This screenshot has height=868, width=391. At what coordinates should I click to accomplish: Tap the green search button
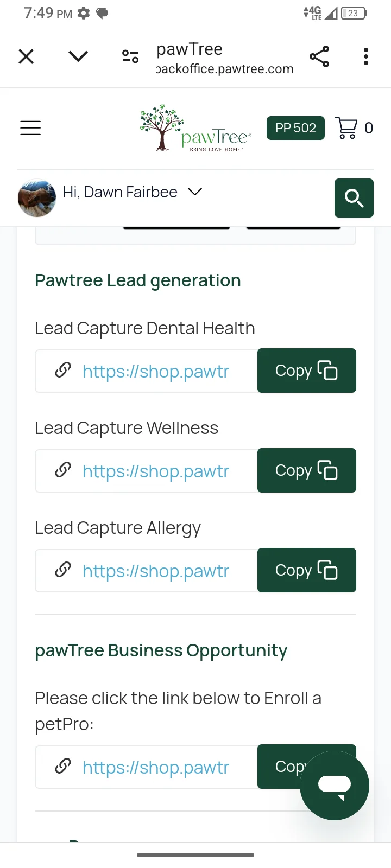coord(354,198)
